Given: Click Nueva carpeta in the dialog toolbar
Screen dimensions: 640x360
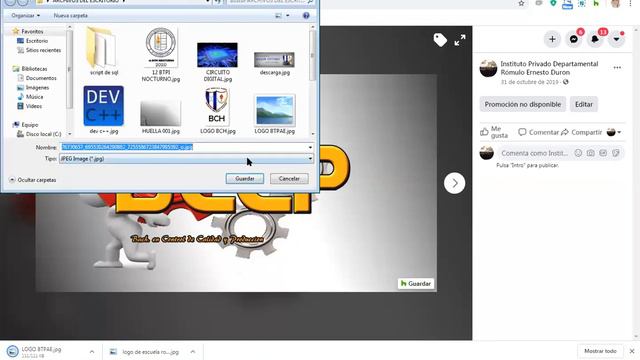Looking at the screenshot, I should click(71, 16).
